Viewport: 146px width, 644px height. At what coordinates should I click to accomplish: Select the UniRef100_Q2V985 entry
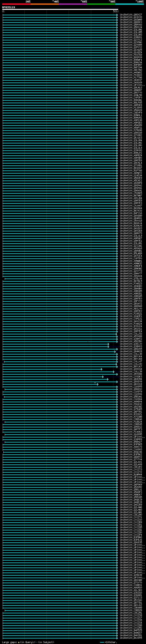[x=131, y=45]
